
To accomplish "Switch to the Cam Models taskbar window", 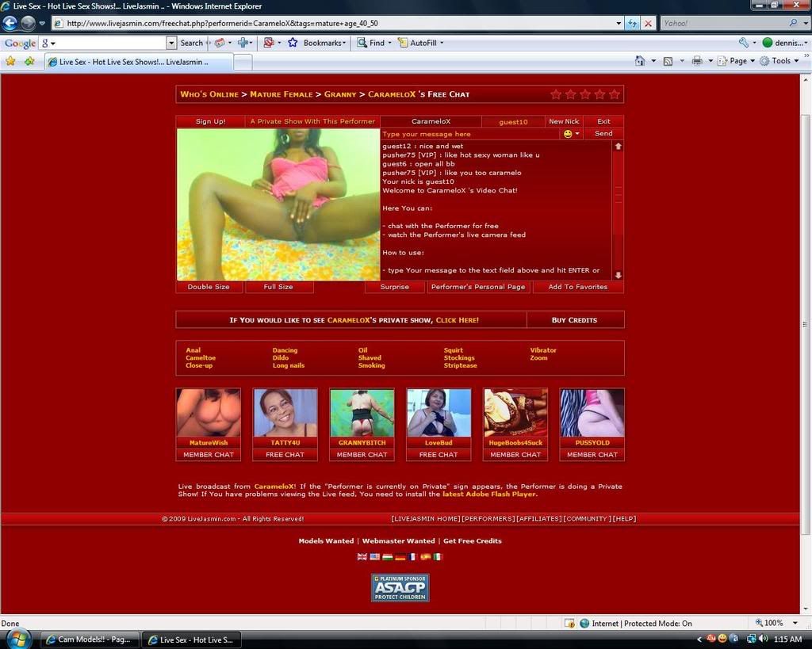I will pyautogui.click(x=89, y=639).
